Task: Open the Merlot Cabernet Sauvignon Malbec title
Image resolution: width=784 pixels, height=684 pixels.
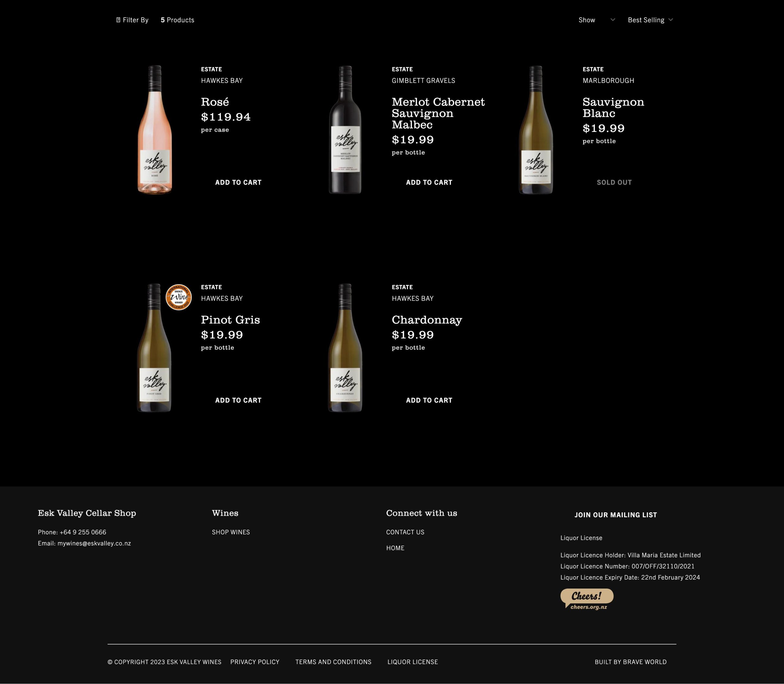Action: point(439,113)
